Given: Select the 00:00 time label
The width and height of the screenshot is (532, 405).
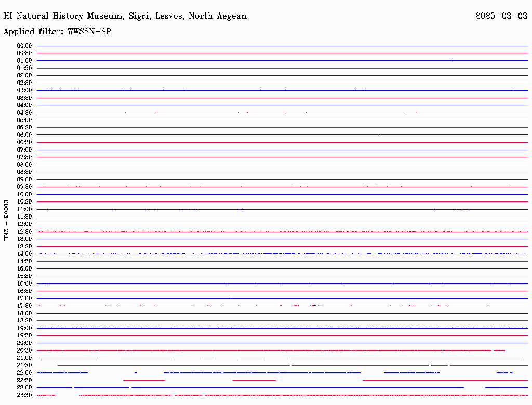Looking at the screenshot, I should (24, 46).
